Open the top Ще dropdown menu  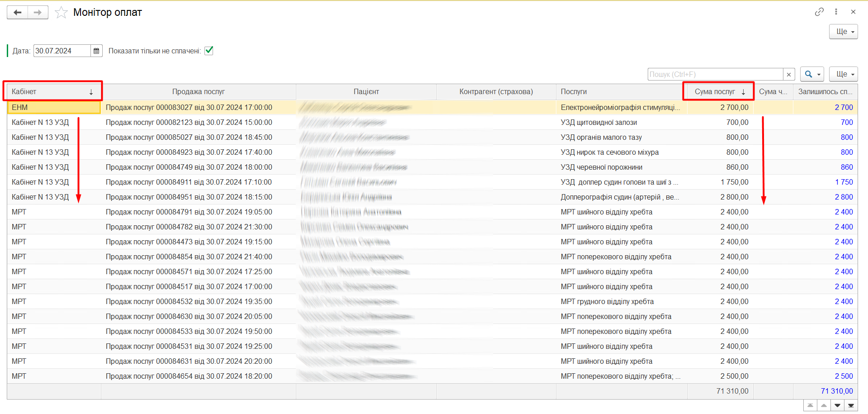[x=843, y=32]
